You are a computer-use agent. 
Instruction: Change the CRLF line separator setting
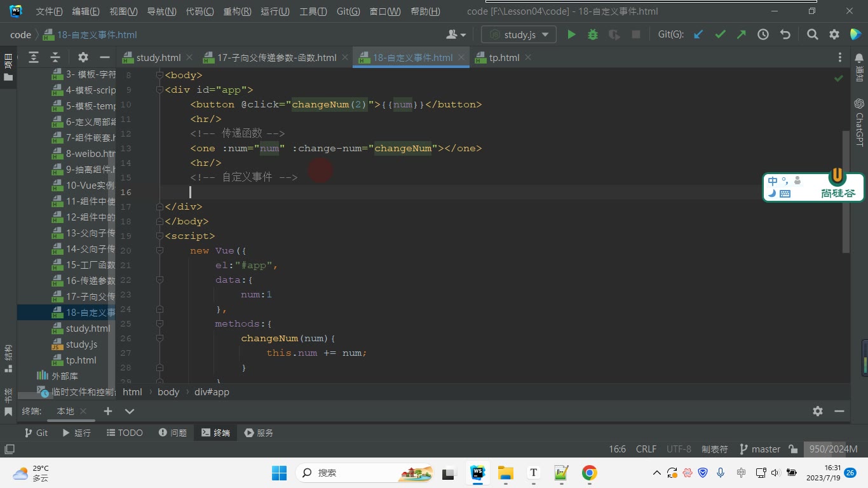646,449
